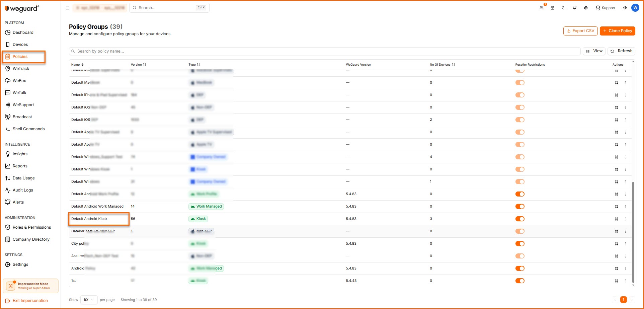Open the Support link
Image resolution: width=644 pixels, height=309 pixels.
pyautogui.click(x=605, y=8)
